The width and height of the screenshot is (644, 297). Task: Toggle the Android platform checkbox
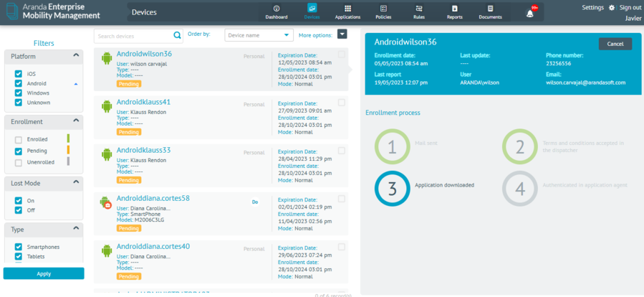(x=18, y=83)
